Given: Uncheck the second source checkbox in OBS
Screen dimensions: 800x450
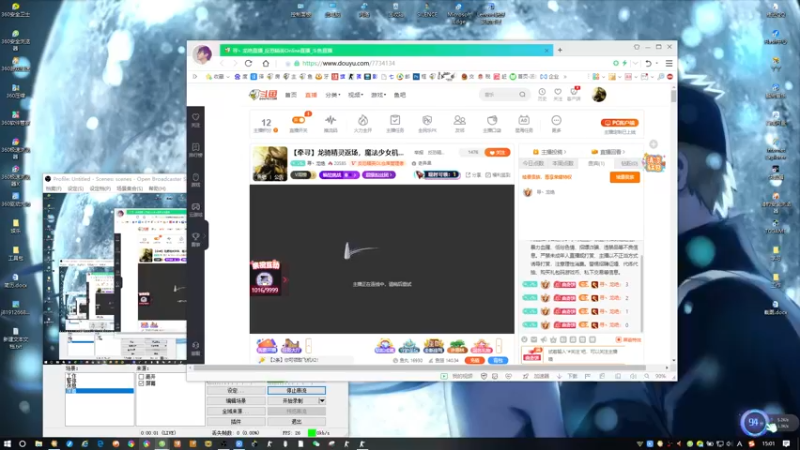Looking at the screenshot, I should 141,383.
